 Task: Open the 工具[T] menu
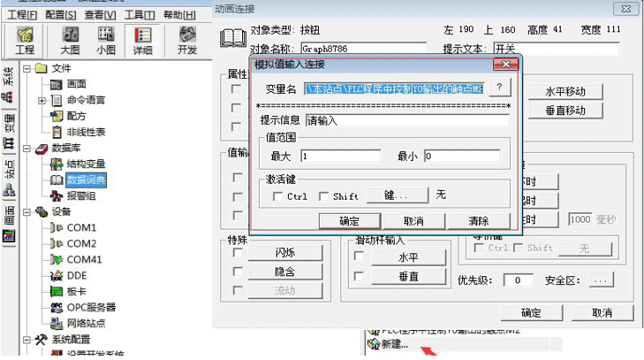point(140,15)
